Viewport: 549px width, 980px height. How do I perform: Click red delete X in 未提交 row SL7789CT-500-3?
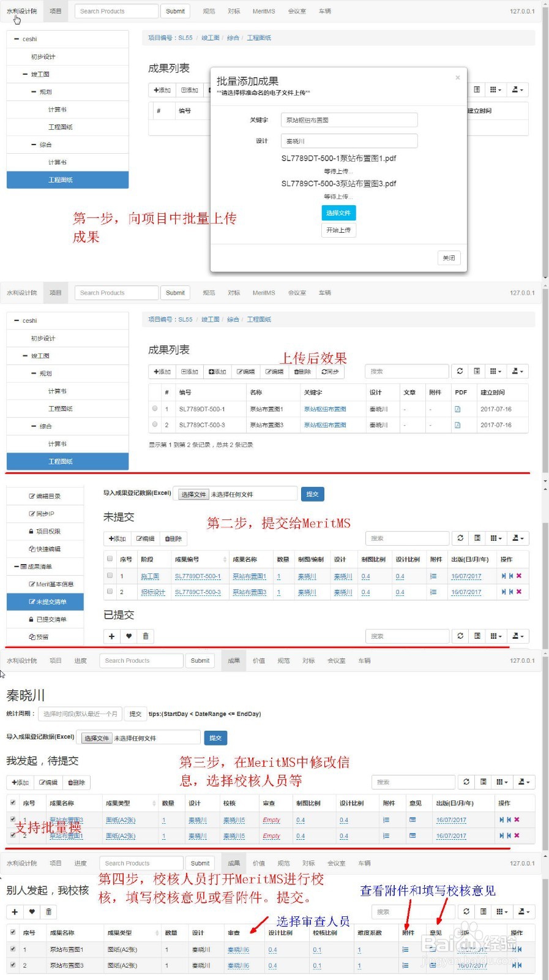519,592
